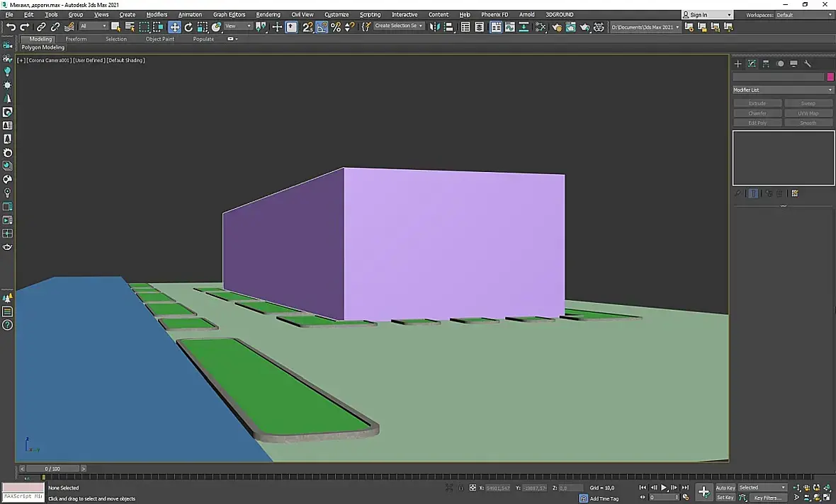Viewport: 836px width, 504px height.
Task: Click the time slider 0/100 handle
Action: tap(53, 469)
